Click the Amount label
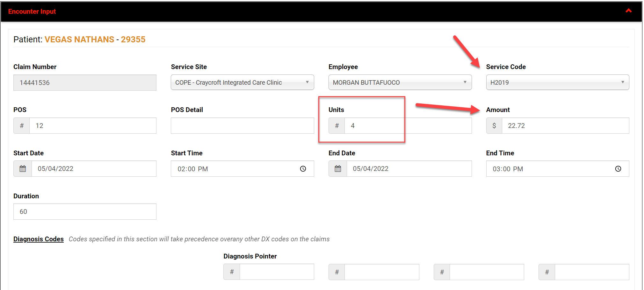 coord(498,110)
